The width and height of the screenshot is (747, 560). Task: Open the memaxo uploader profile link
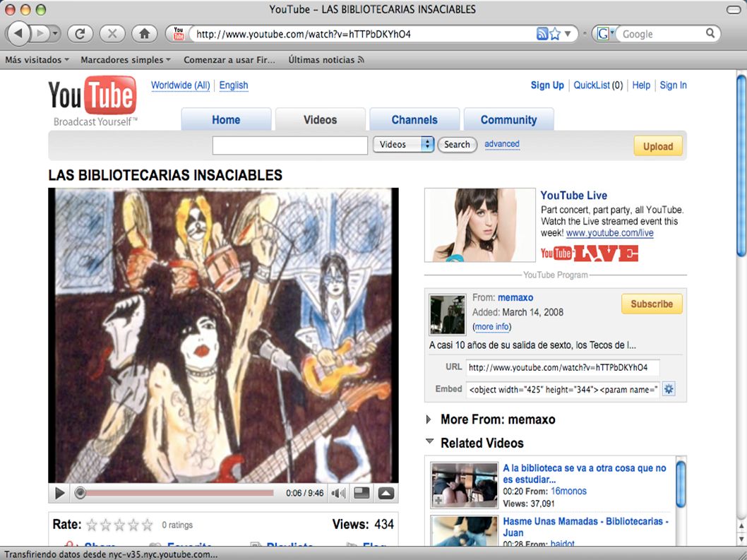[515, 297]
